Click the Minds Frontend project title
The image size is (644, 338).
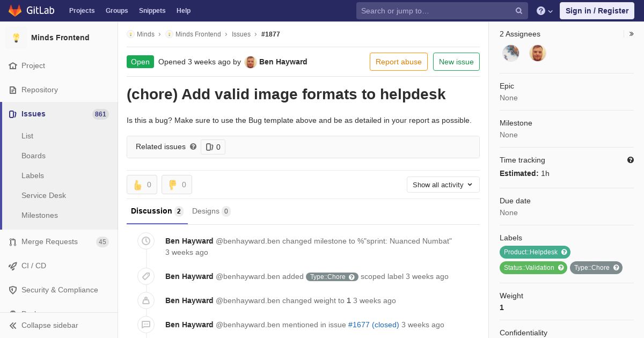click(60, 38)
